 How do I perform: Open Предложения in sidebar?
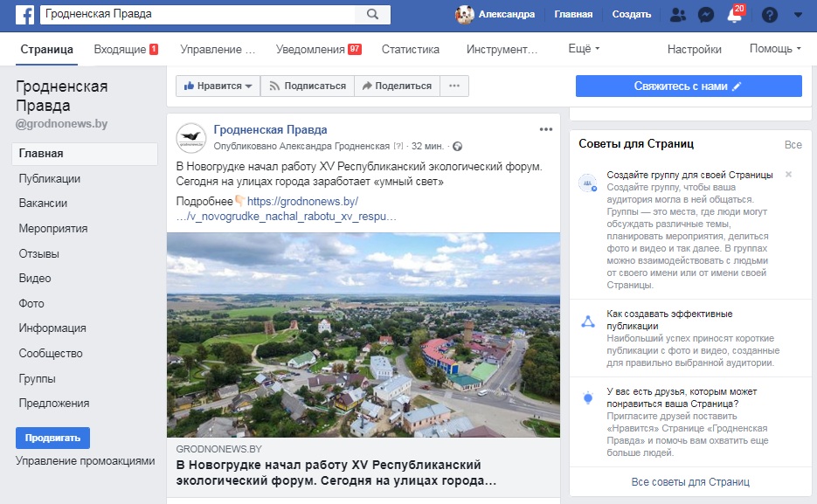click(53, 403)
